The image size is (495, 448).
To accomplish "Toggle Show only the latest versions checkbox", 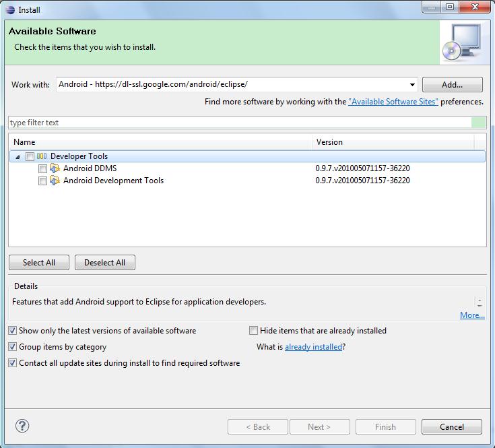I will [12, 331].
